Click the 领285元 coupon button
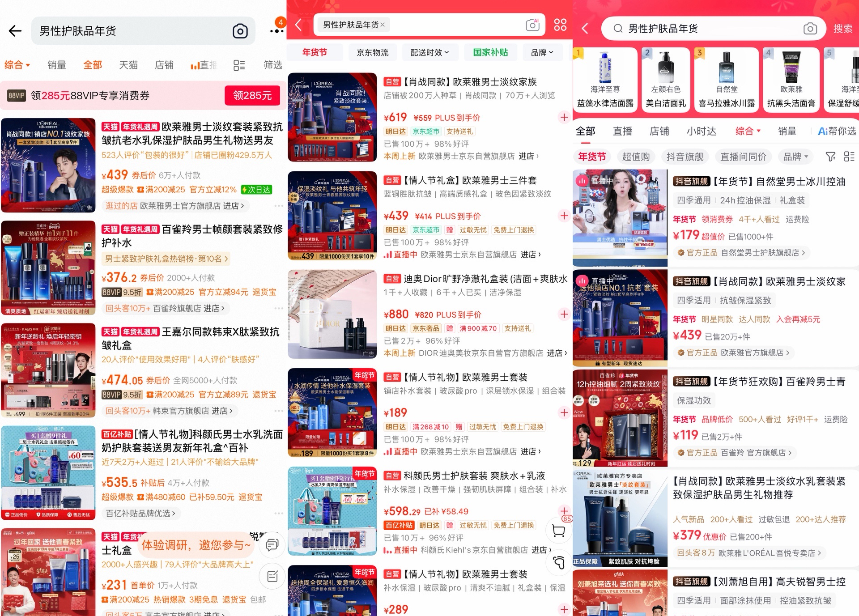This screenshot has width=859, height=616. (x=252, y=95)
